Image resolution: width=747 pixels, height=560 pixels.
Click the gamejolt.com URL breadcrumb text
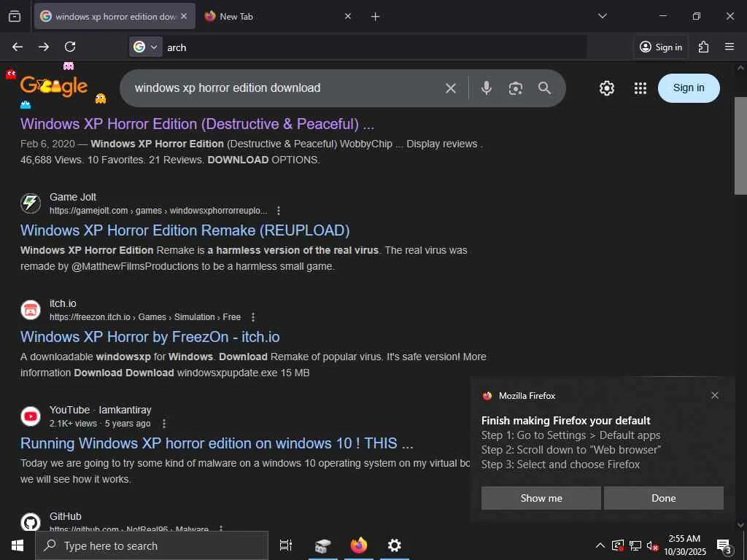[158, 211]
